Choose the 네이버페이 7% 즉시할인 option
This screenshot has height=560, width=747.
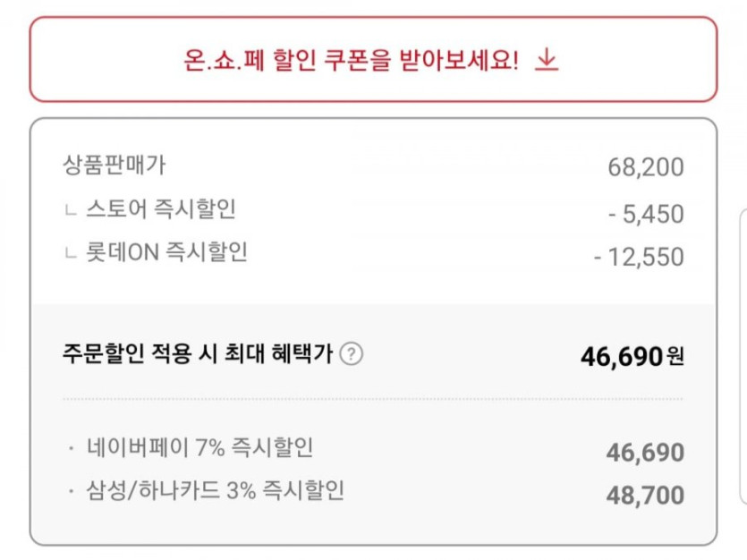click(x=199, y=447)
